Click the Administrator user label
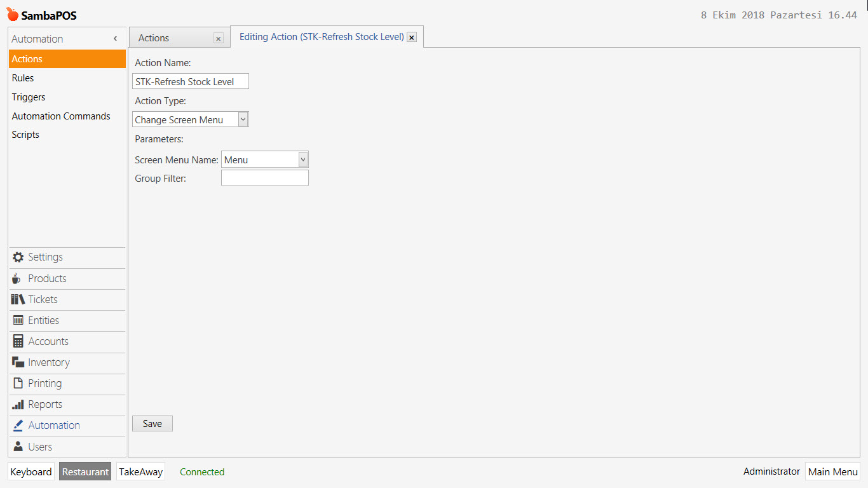This screenshot has height=488, width=868. coord(772,471)
